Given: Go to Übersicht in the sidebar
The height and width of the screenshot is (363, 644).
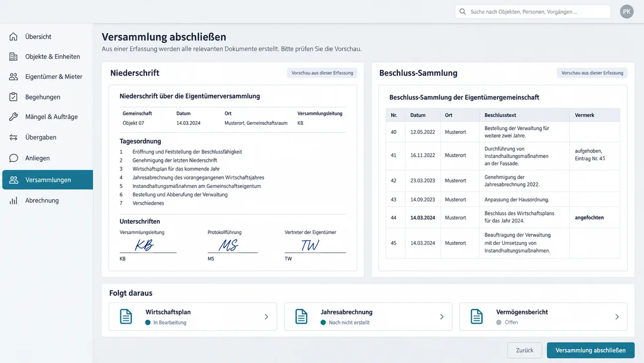Looking at the screenshot, I should (x=47, y=37).
